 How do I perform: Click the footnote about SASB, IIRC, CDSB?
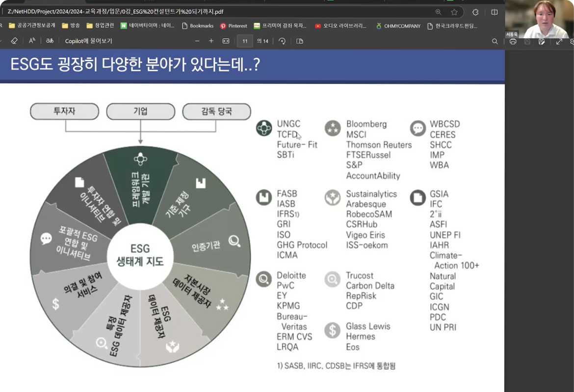(336, 366)
